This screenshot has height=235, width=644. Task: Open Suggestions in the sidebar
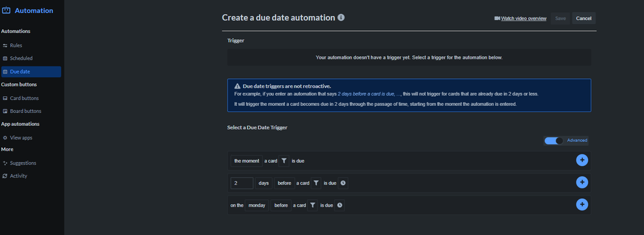pyautogui.click(x=31, y=163)
